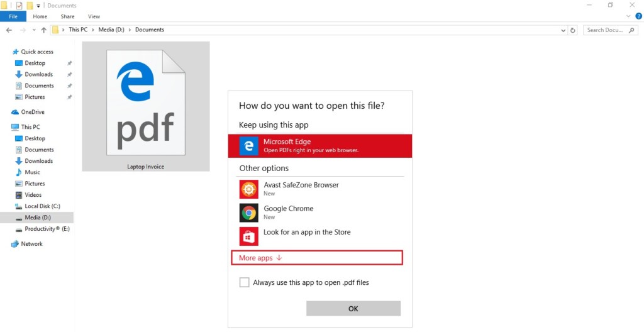Click the Productivity (E:) drive icon

18,230
